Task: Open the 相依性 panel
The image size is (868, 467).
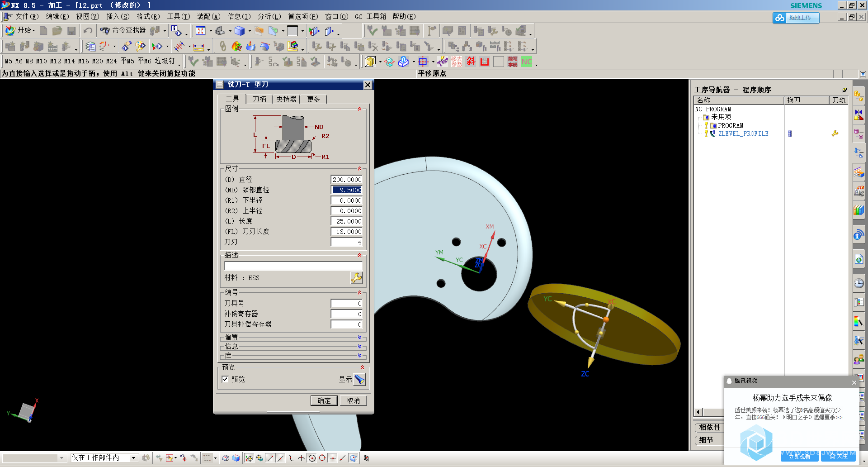Action: pyautogui.click(x=709, y=428)
